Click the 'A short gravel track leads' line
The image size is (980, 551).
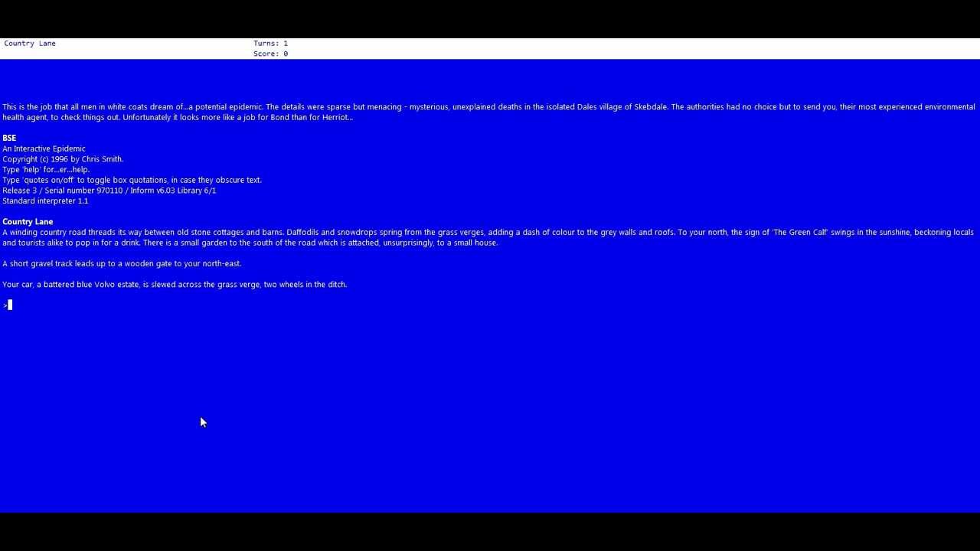(x=122, y=264)
